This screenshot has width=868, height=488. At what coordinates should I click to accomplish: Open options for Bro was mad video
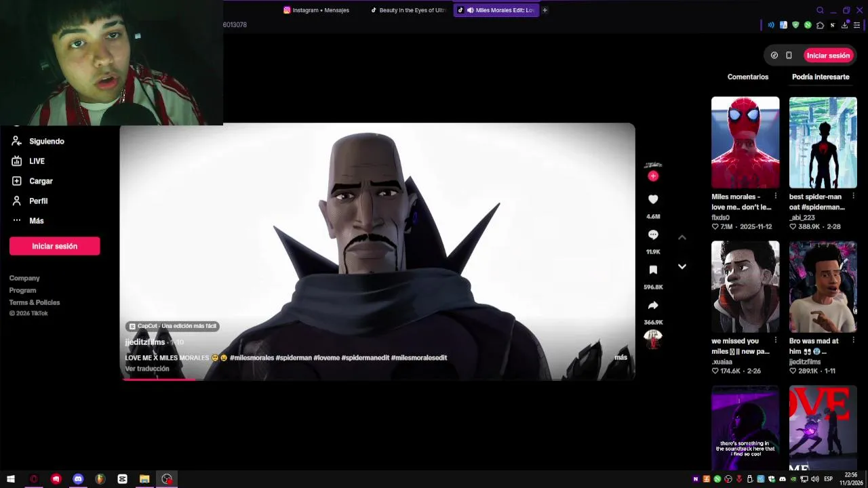tap(854, 341)
